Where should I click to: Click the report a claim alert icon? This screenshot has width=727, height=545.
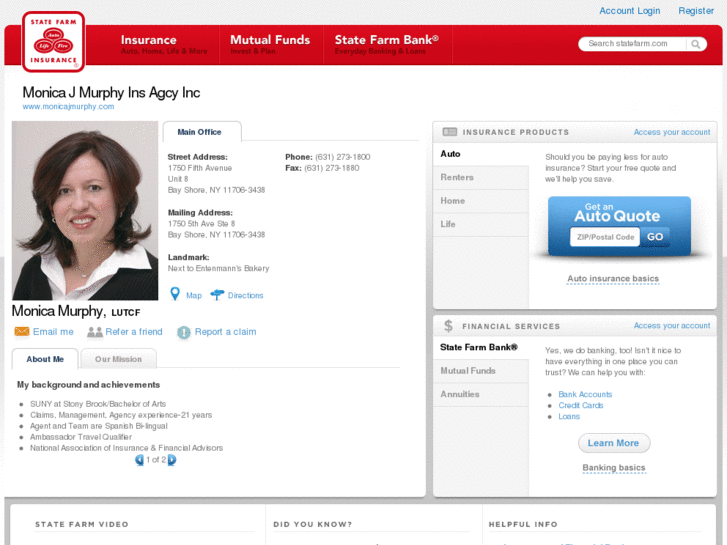(184, 332)
